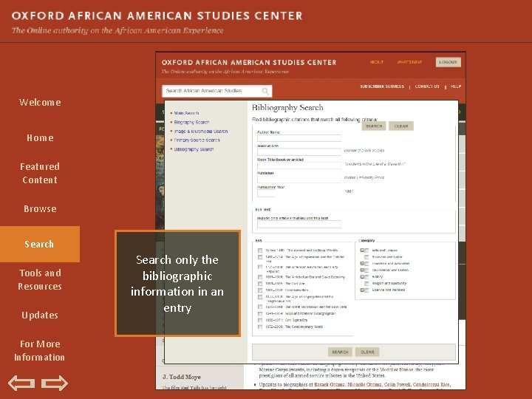Expand the Science and Medicine category node
The height and width of the screenshot is (399, 532).
click(361, 290)
